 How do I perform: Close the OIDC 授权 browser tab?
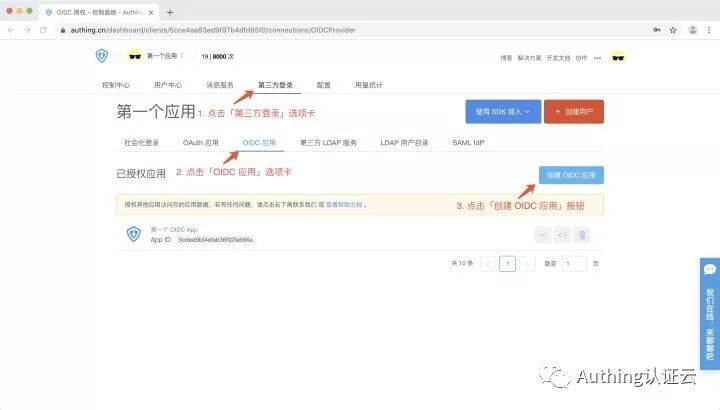(151, 12)
